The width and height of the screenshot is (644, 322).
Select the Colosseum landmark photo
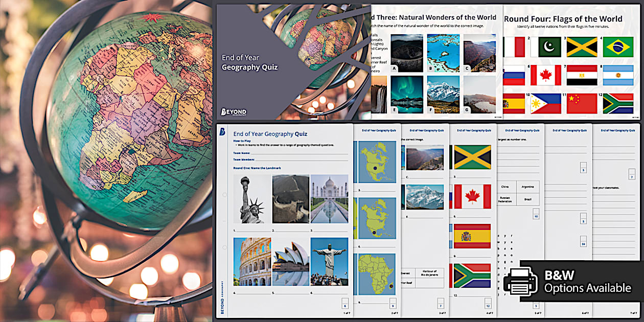point(252,261)
